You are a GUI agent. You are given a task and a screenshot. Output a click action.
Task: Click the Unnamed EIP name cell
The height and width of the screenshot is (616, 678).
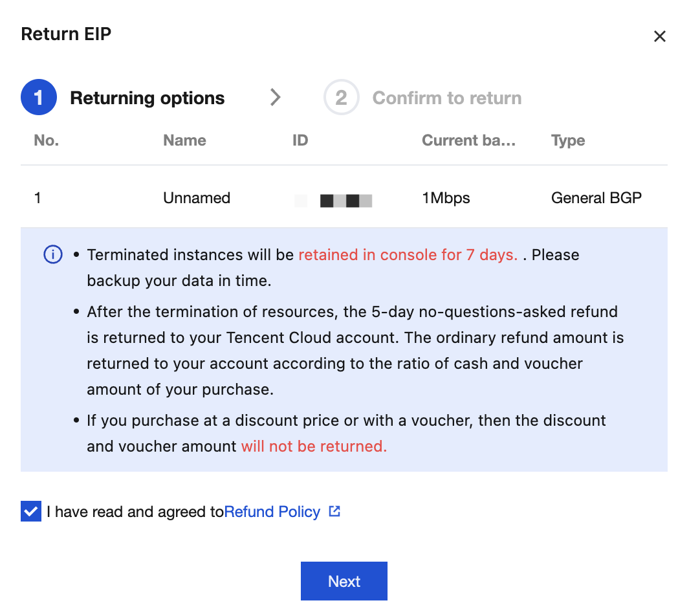(197, 198)
